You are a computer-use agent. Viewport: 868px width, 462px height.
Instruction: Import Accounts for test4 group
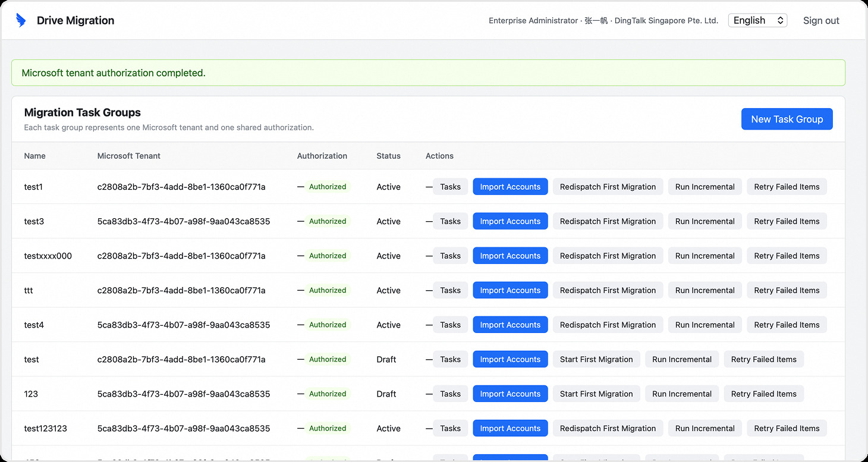[510, 325]
